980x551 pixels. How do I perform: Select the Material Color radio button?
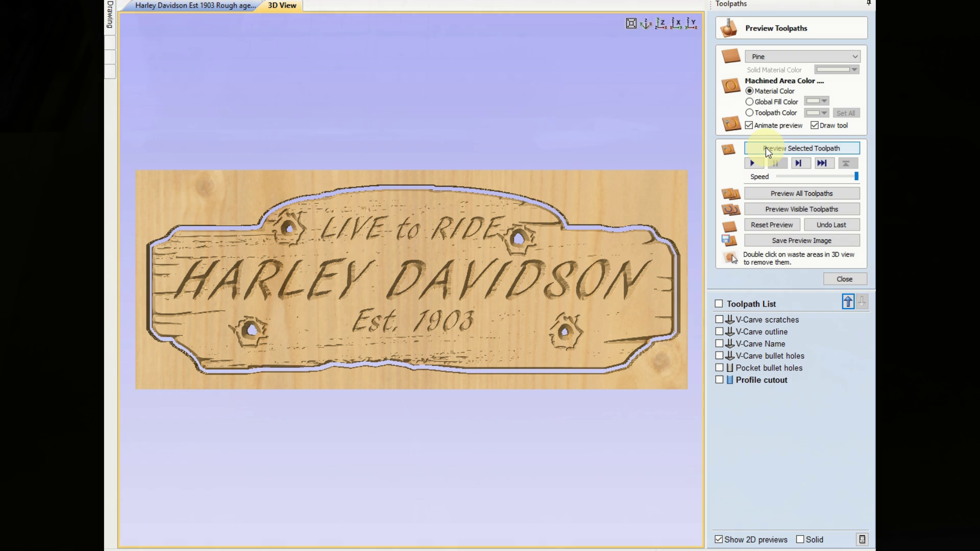[x=749, y=91]
